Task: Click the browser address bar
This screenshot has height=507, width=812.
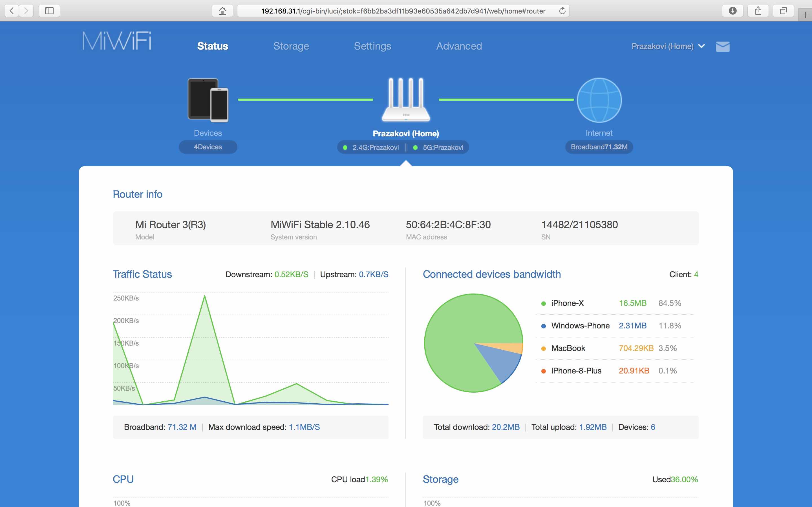Action: [403, 11]
